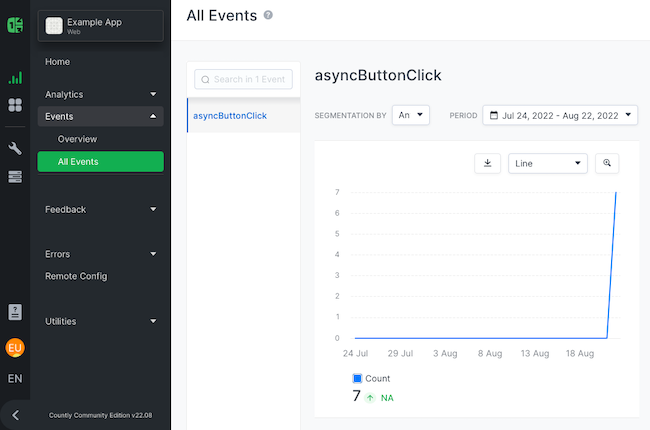
Task: Click the zoom magnifier icon above chart
Action: (607, 163)
